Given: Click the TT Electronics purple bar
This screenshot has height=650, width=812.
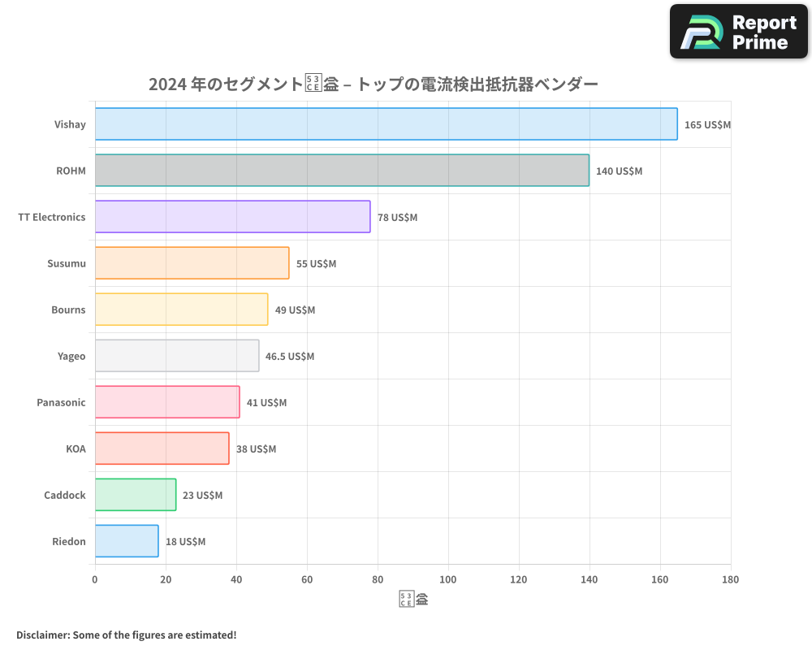Looking at the screenshot, I should [x=231, y=217].
